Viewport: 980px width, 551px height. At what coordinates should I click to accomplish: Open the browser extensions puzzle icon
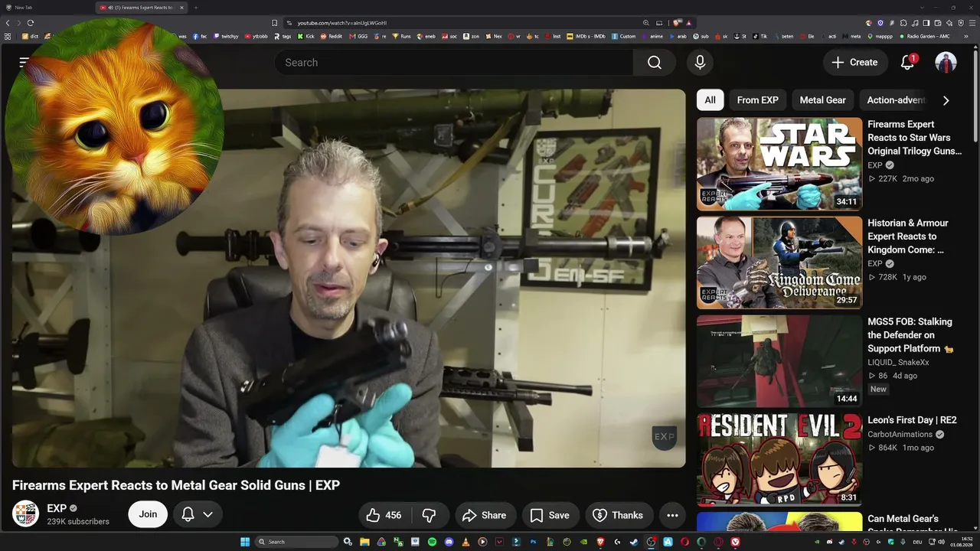[903, 23]
